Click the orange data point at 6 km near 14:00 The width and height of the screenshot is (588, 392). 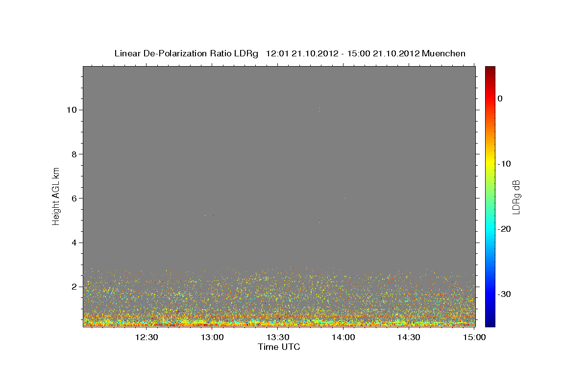point(345,198)
